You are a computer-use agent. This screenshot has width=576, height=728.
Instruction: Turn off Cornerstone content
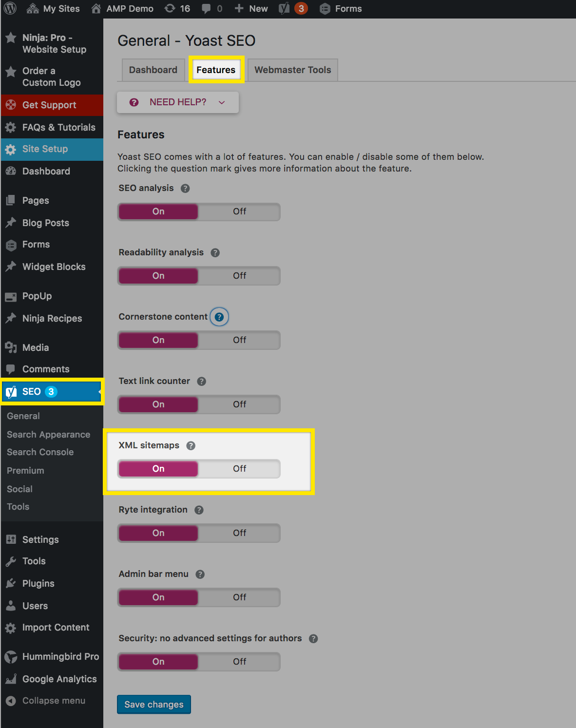pos(239,340)
